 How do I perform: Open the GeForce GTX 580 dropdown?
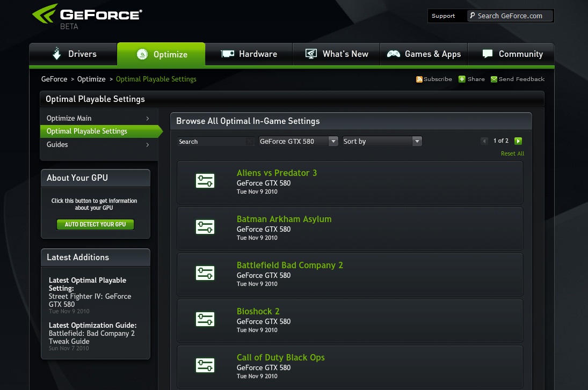click(299, 141)
